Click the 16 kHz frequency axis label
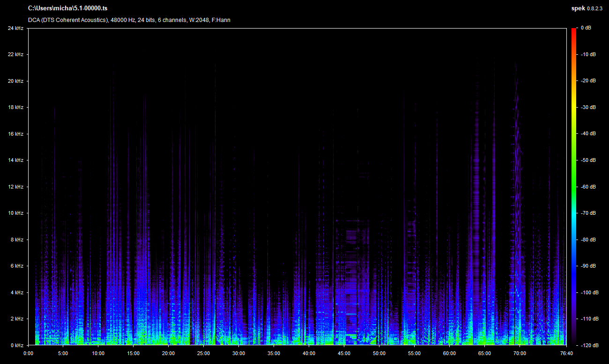The height and width of the screenshot is (364, 609). click(15, 134)
